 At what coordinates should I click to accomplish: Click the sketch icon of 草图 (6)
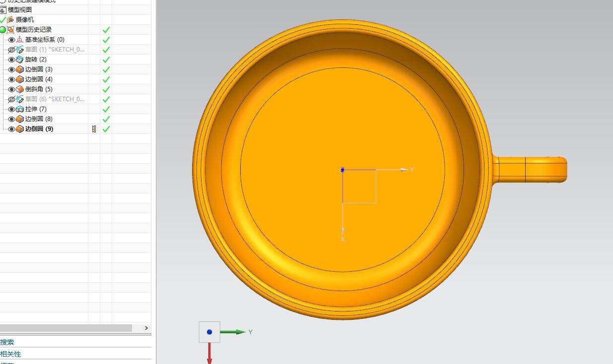tap(20, 99)
